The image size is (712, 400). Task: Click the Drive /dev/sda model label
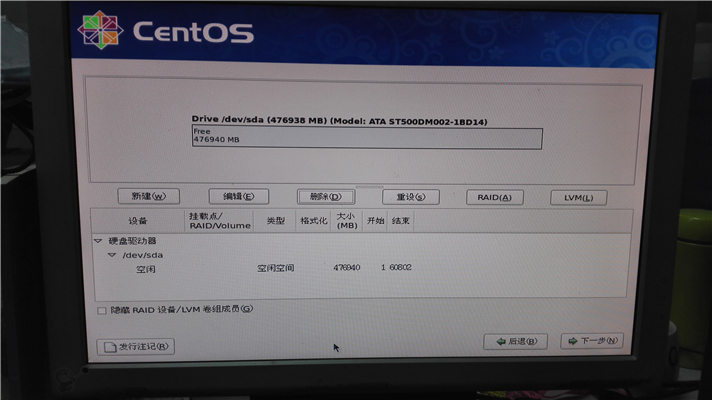339,120
